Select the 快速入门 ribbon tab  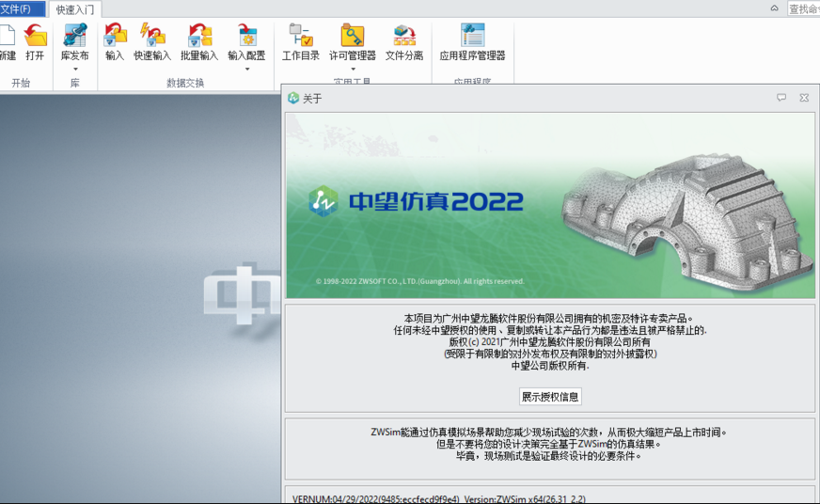(x=75, y=9)
